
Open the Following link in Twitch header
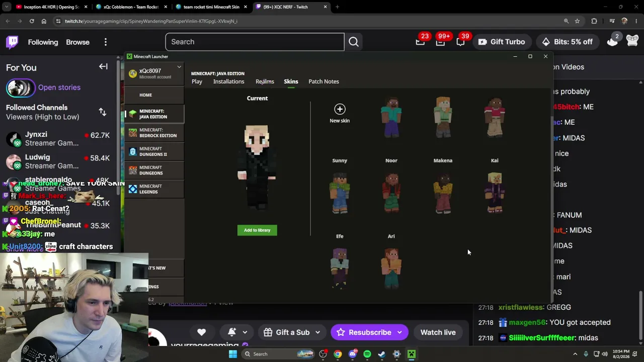[43, 42]
